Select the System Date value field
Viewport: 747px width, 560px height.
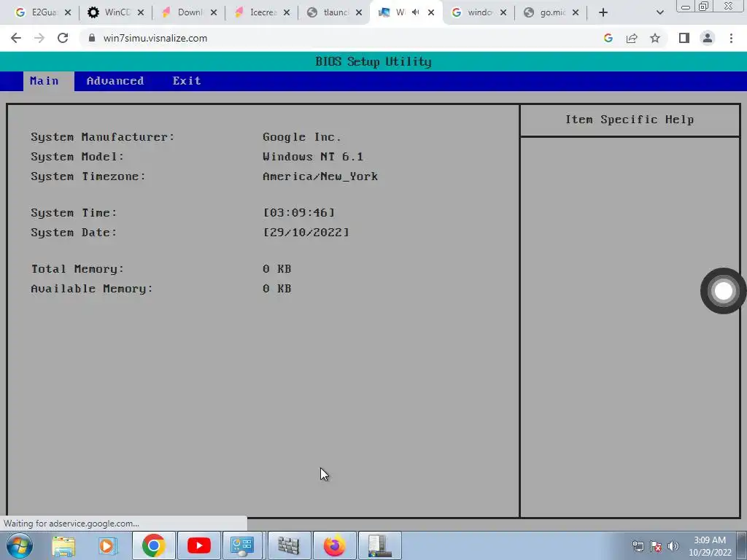306,233
